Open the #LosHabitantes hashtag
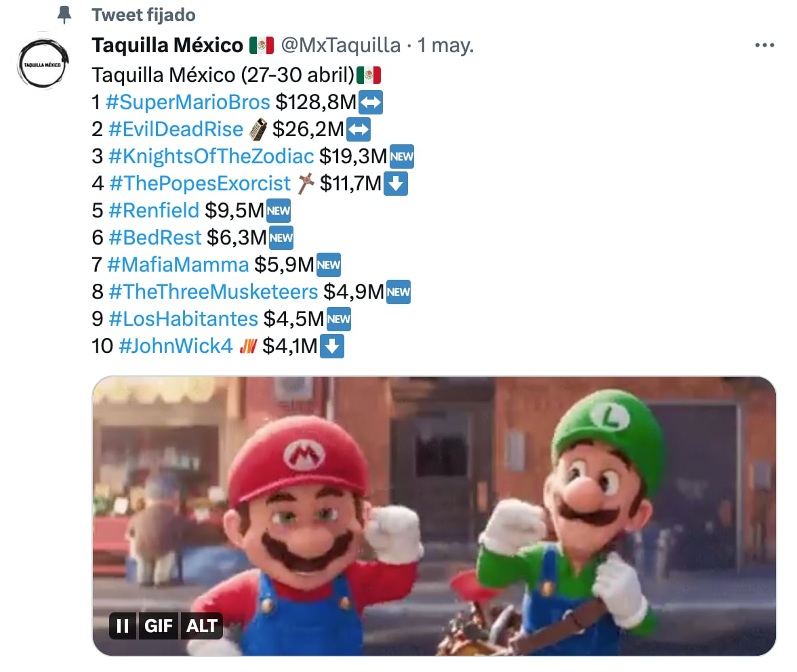Screen dimensions: 797x672 pos(183,319)
